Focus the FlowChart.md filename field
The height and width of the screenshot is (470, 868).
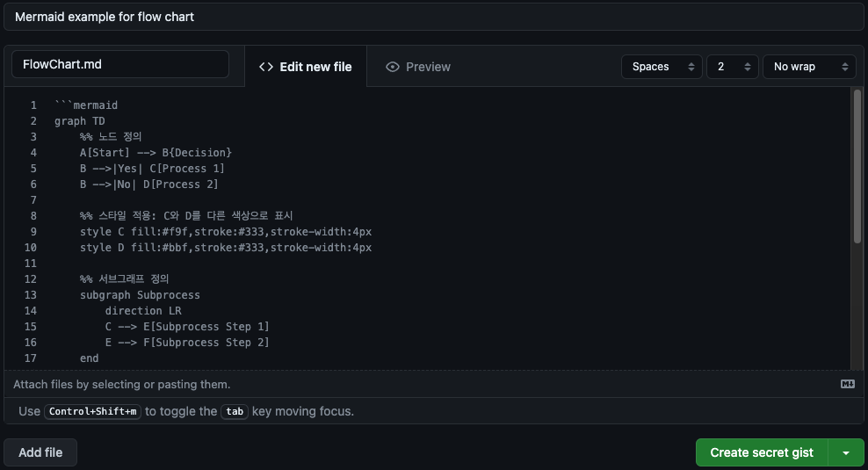[120, 64]
